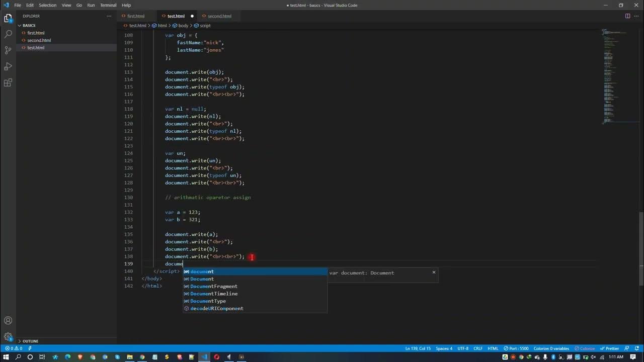This screenshot has width=644, height=362.
Task: Switch to first.html editor tab
Action: (x=136, y=16)
